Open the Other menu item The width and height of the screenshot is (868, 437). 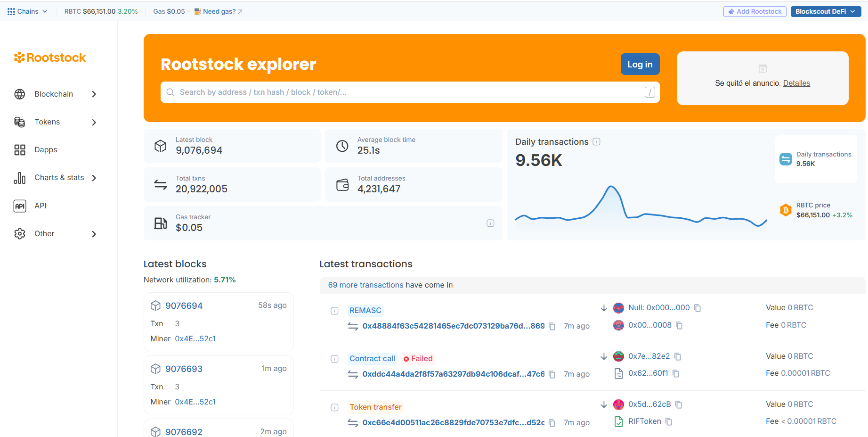coord(56,234)
